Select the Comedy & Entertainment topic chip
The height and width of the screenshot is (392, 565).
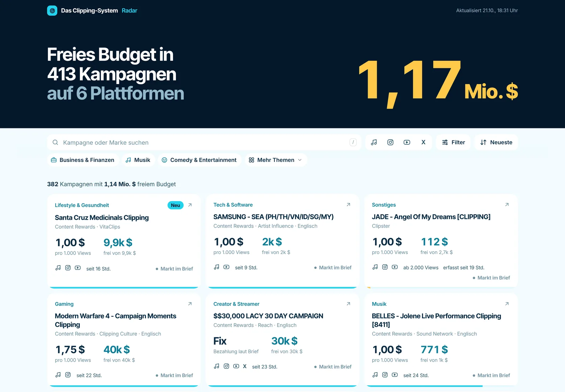point(199,160)
